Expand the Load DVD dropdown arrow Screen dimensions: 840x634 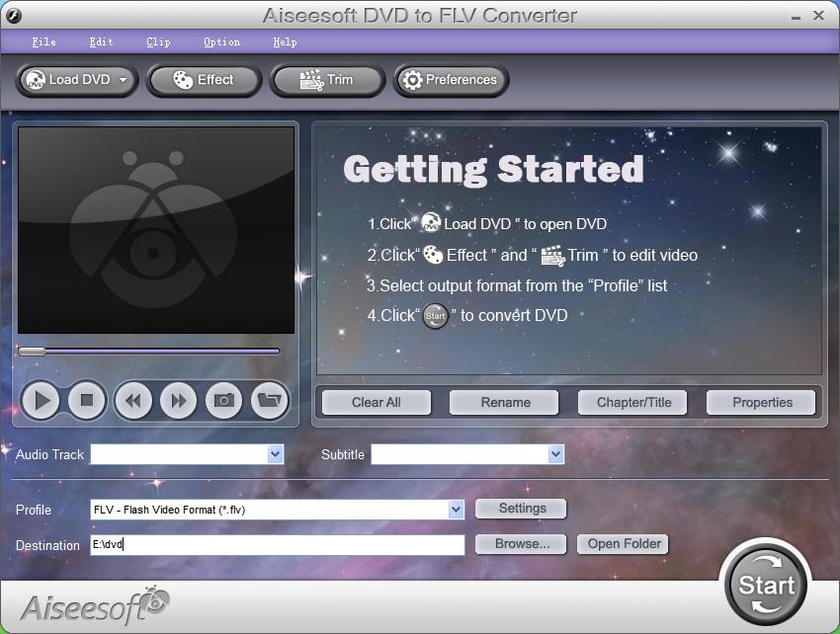coord(124,80)
